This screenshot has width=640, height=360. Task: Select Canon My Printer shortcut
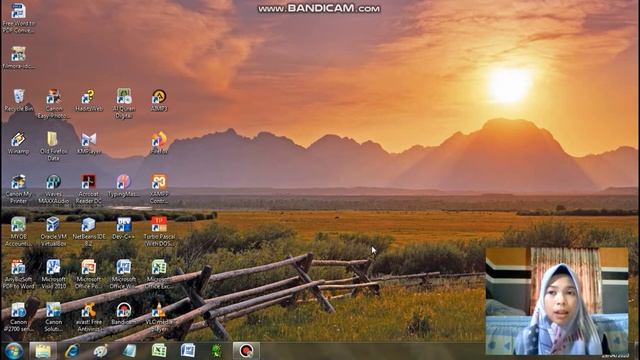[x=18, y=189]
